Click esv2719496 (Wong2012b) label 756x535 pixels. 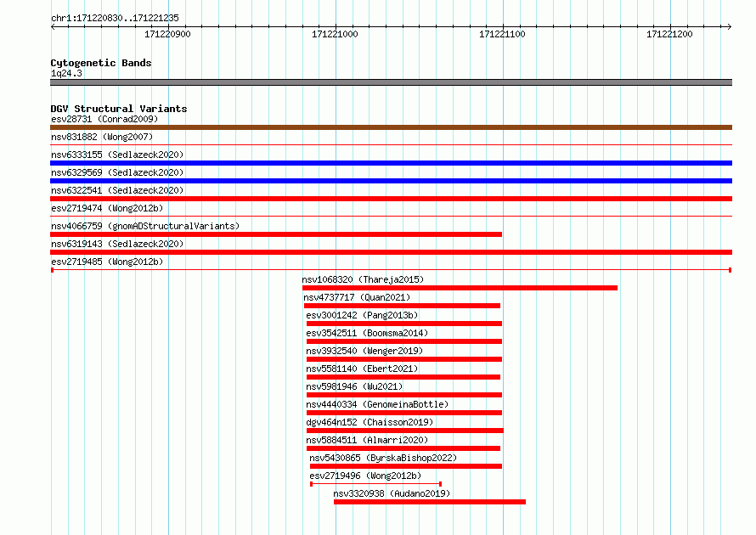(x=365, y=476)
